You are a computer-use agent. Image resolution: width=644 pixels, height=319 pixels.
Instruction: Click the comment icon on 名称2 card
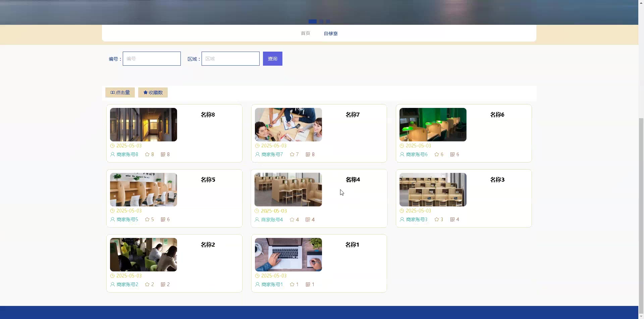coord(163,284)
